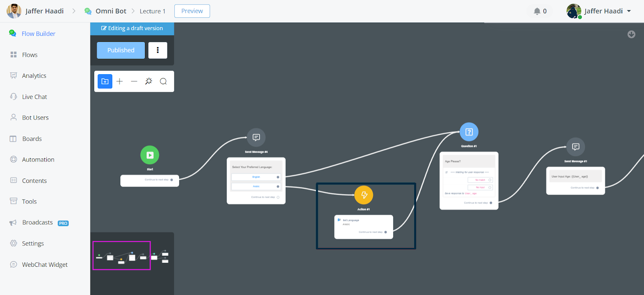Viewport: 644px width, 295px height.
Task: Open Settings in the sidebar
Action: [33, 243]
